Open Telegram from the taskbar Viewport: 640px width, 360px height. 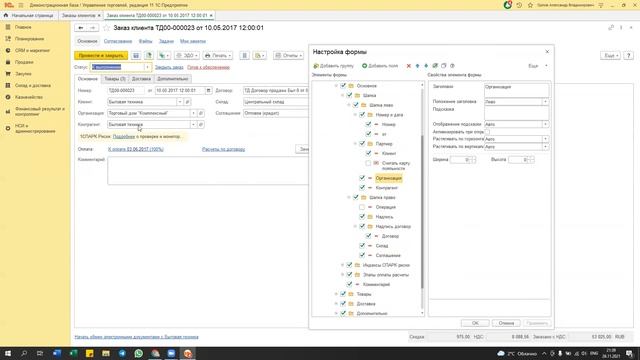(122, 353)
